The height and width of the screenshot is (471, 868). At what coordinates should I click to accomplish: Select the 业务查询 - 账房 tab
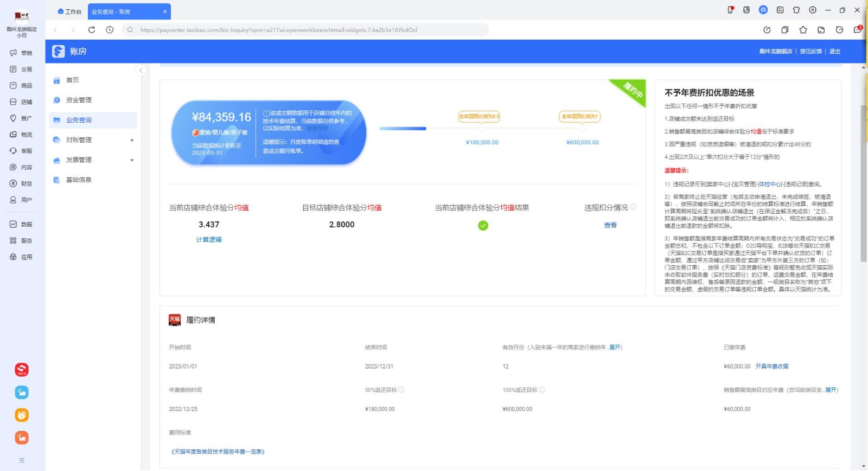click(x=129, y=11)
